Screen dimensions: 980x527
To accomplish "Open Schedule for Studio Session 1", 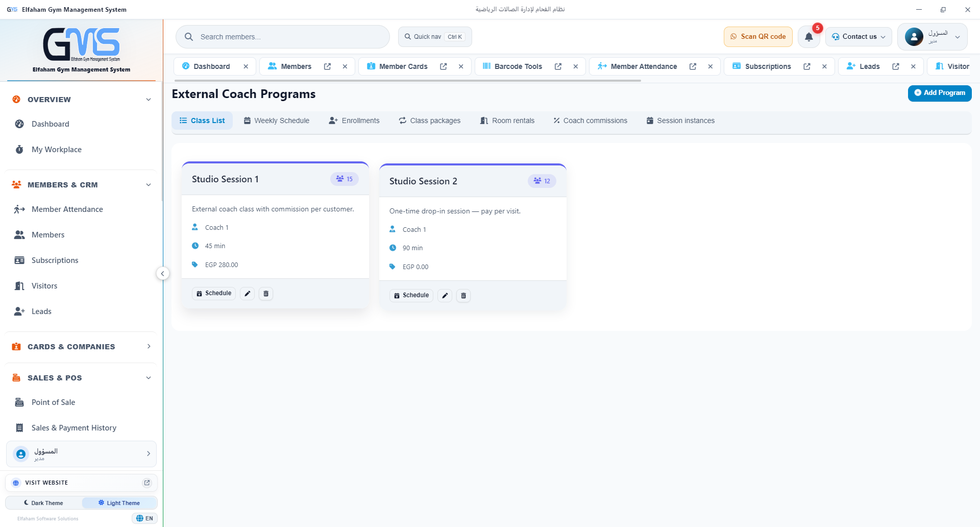I will point(214,294).
